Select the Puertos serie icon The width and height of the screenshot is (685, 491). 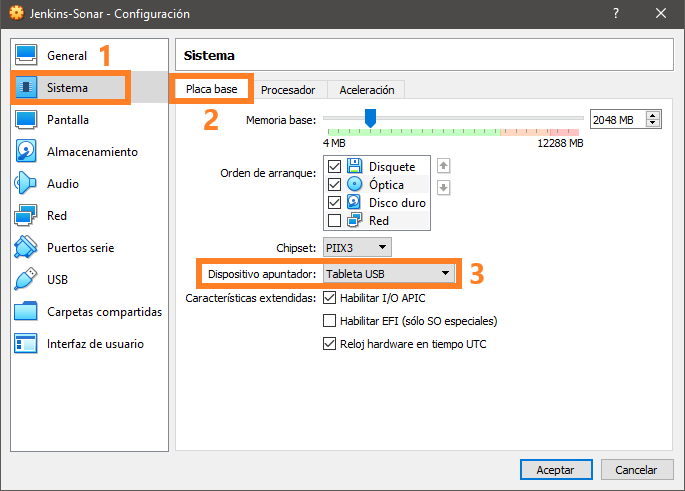(x=27, y=248)
